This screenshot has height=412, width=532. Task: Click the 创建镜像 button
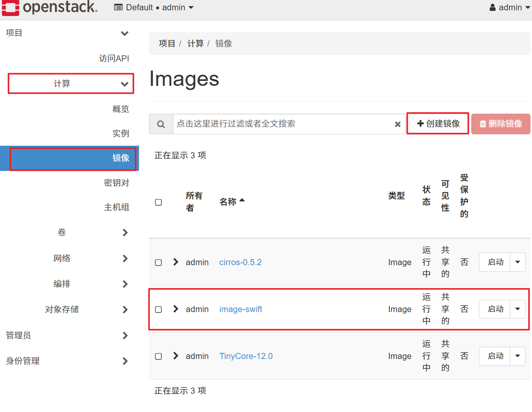tap(438, 124)
